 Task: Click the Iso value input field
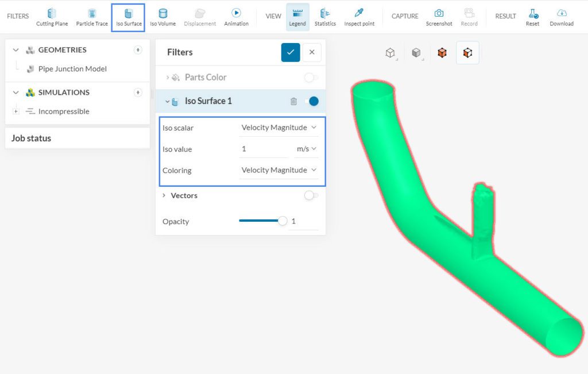[x=263, y=149]
